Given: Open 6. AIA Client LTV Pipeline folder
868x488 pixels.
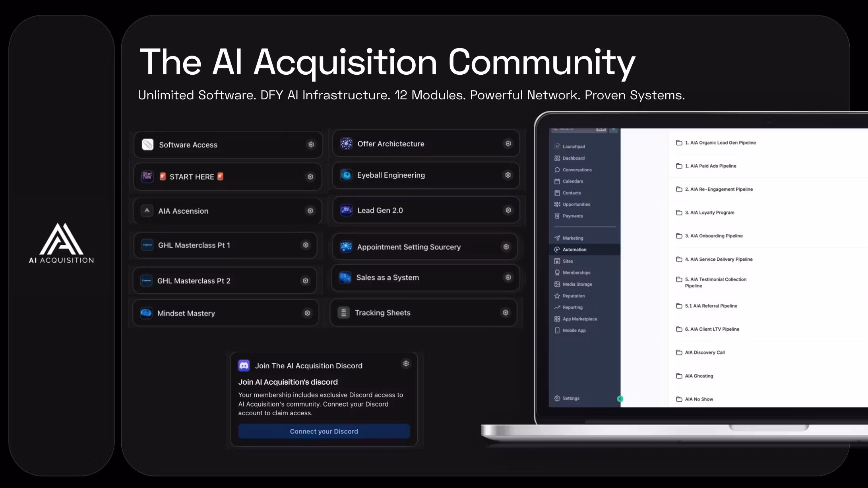Looking at the screenshot, I should pos(712,329).
